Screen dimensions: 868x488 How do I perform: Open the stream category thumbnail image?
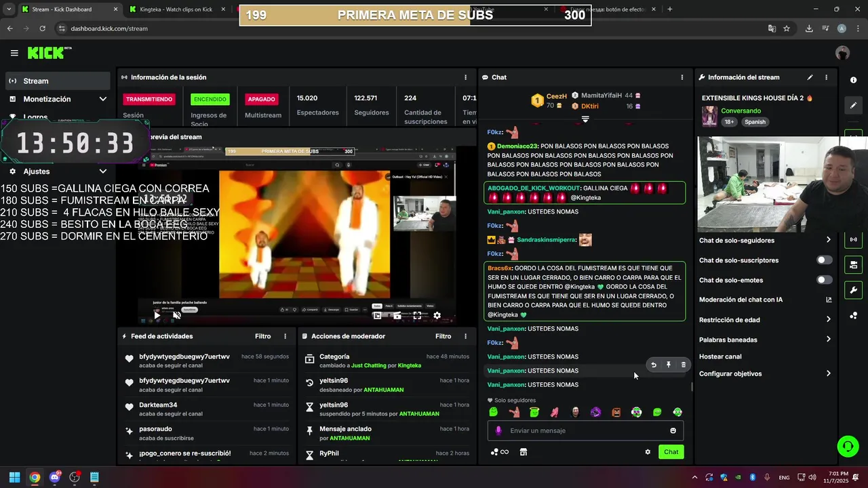click(709, 116)
